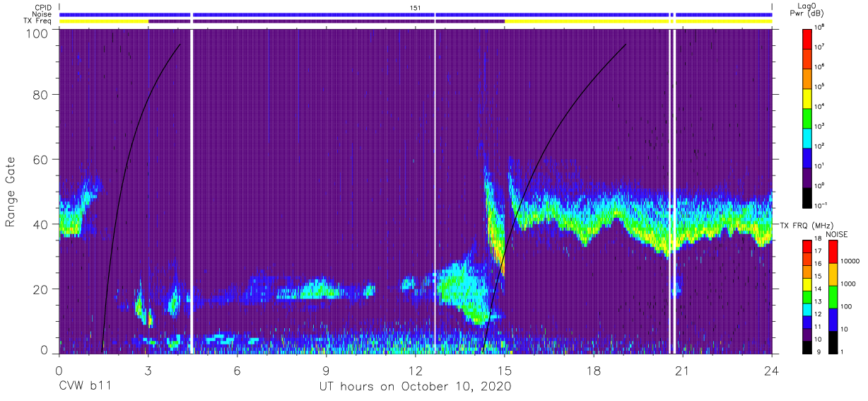This screenshot has height=401, width=868.
Task: Click the 24 tick on UT hours axis
Action: pyautogui.click(x=771, y=370)
